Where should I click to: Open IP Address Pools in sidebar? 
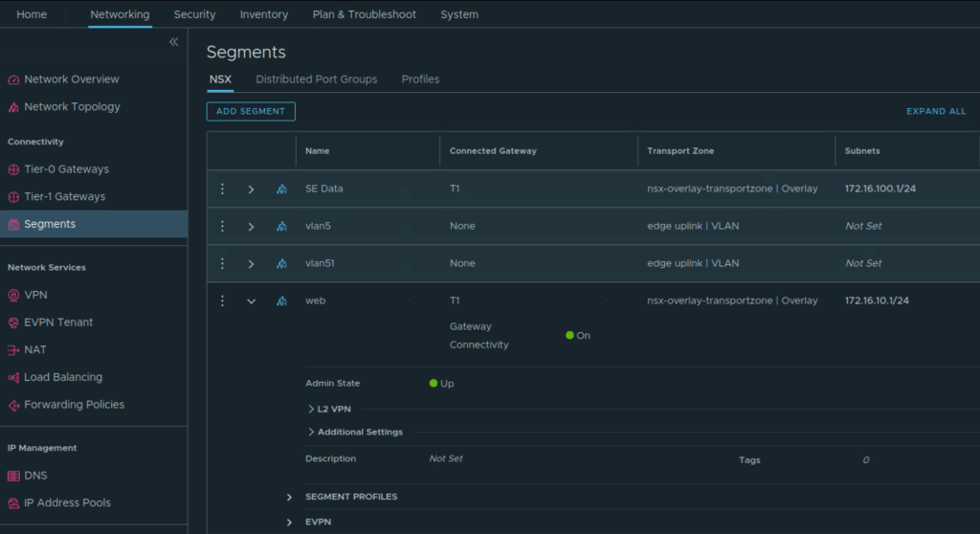coord(67,502)
